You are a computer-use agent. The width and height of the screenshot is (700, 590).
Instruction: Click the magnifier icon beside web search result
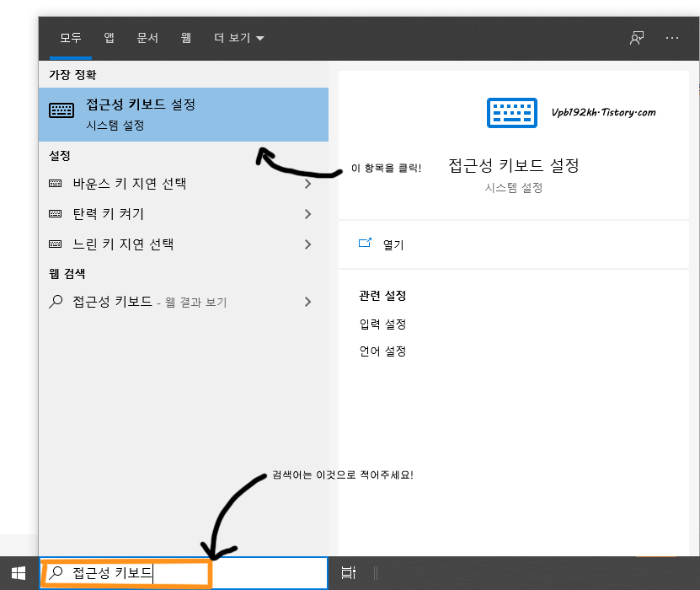tap(56, 302)
